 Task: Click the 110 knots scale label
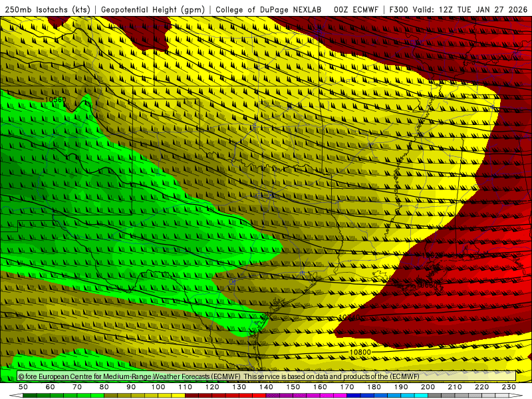(x=186, y=387)
